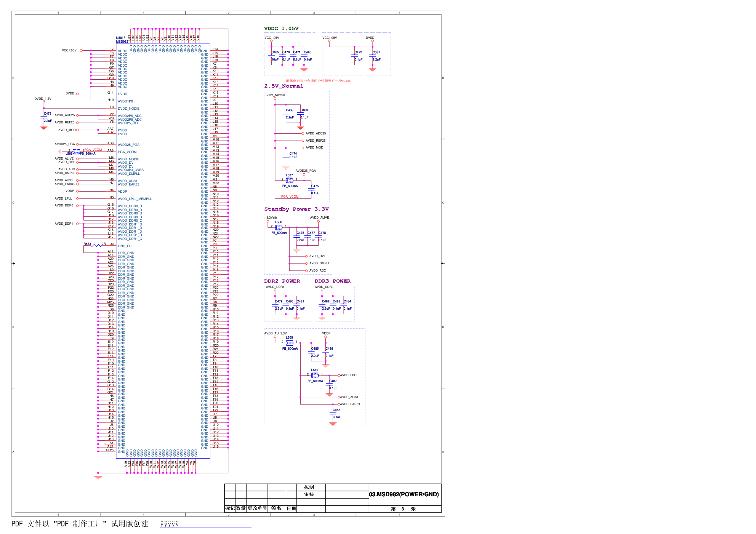Click the bold "2.5V_Normal" section heading
The height and width of the screenshot is (534, 756).
click(284, 86)
